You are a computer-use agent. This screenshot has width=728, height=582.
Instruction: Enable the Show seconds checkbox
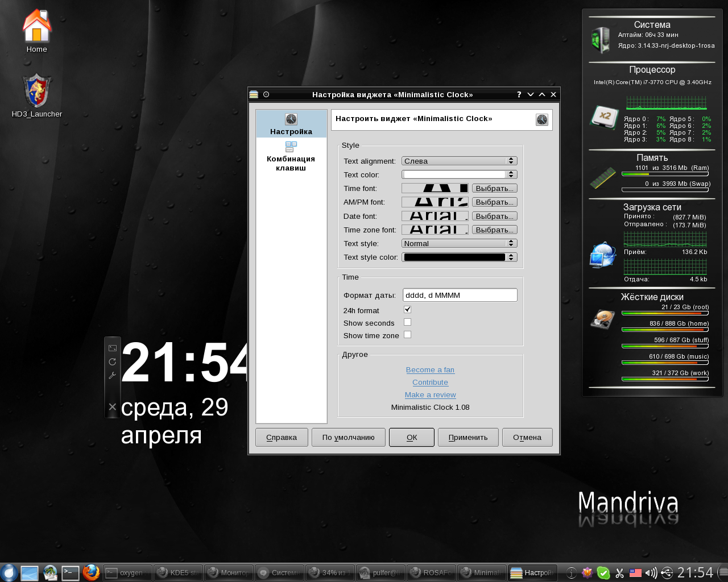pyautogui.click(x=407, y=322)
